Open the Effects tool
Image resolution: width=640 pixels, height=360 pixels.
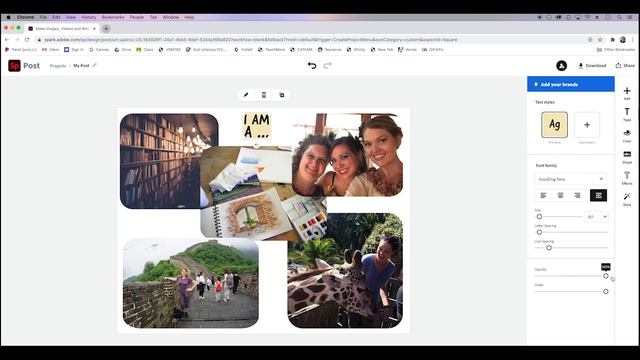coord(627,178)
